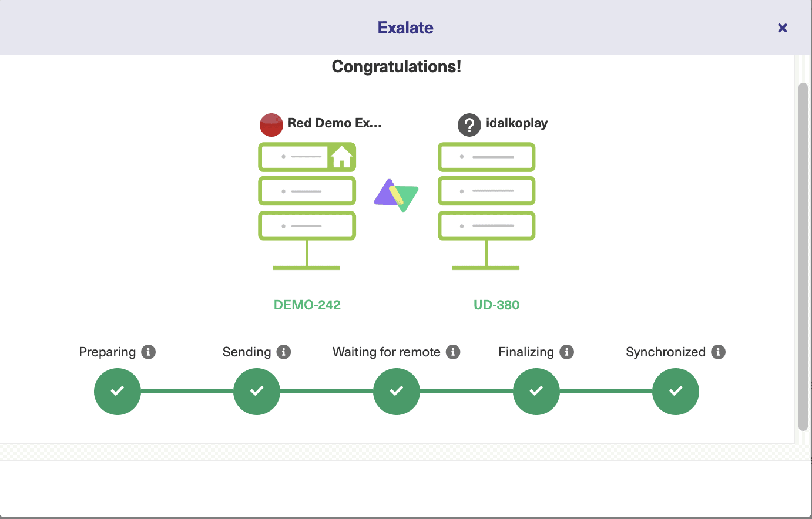The height and width of the screenshot is (519, 812).
Task: Click the home icon on local server
Action: click(341, 157)
